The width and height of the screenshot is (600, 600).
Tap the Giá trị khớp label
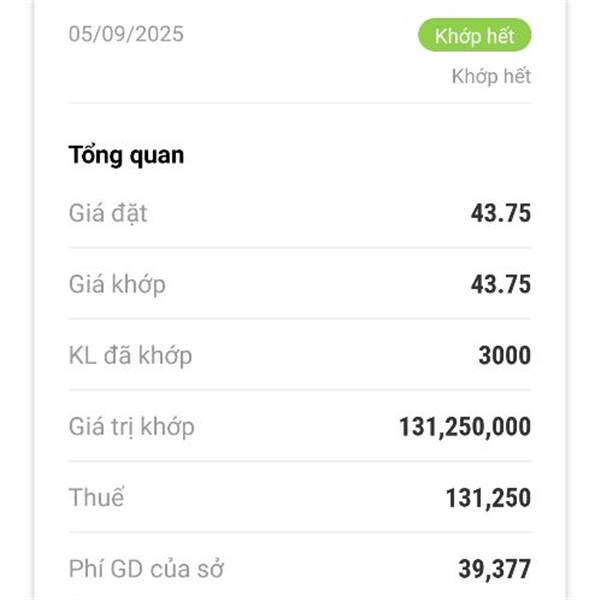click(131, 427)
